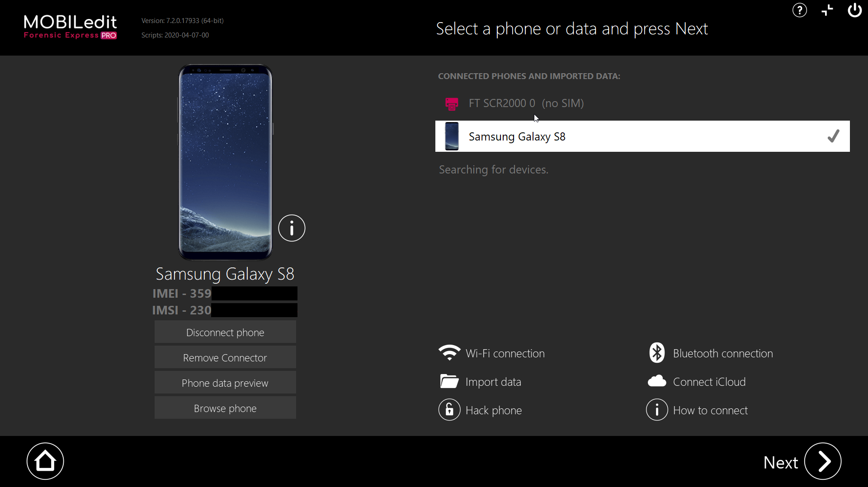
Task: Select Connect iCloud text
Action: tap(709, 382)
